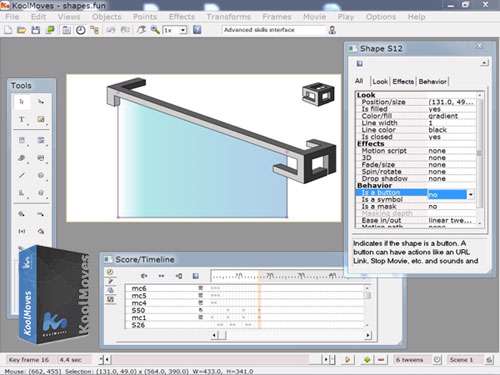Image resolution: width=500 pixels, height=375 pixels.
Task: Switch to the Look tab
Action: pyautogui.click(x=380, y=82)
